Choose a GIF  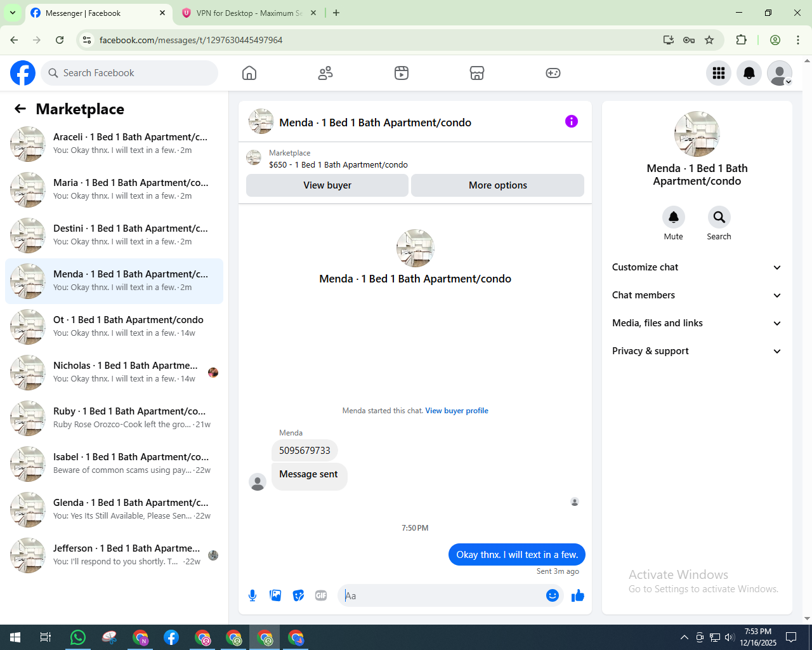pos(321,595)
